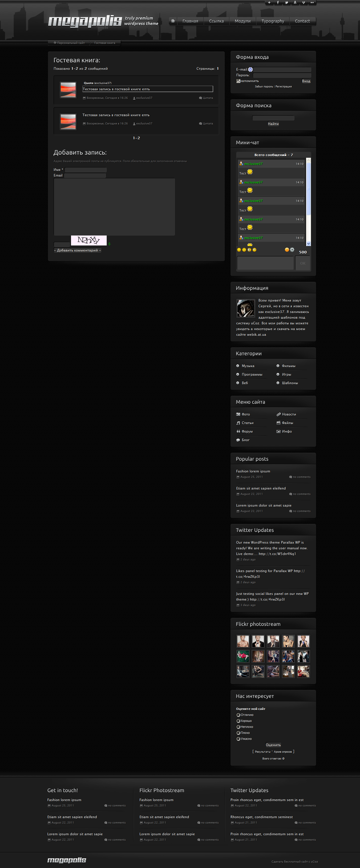The image size is (360, 868).
Task: Click the mini-chat scroll up arrow
Action: coord(308,160)
